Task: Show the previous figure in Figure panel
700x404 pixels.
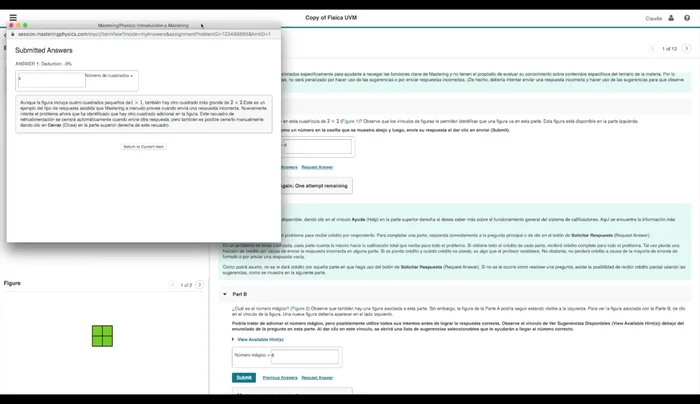Action: point(173,285)
